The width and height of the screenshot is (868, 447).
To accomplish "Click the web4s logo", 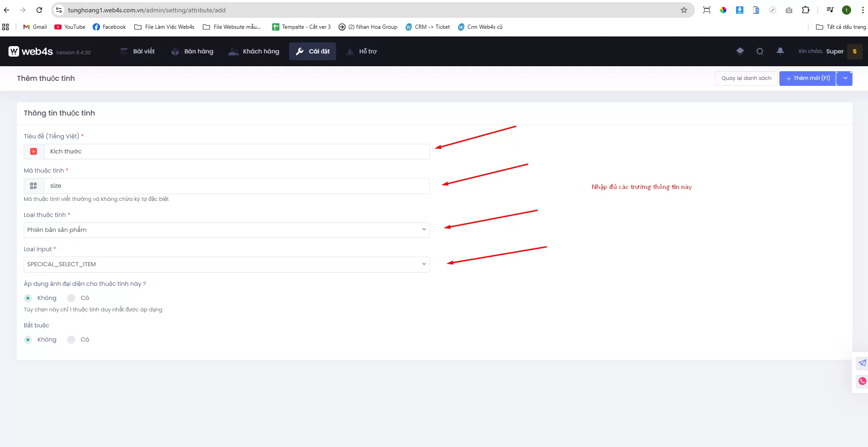I will pos(31,52).
